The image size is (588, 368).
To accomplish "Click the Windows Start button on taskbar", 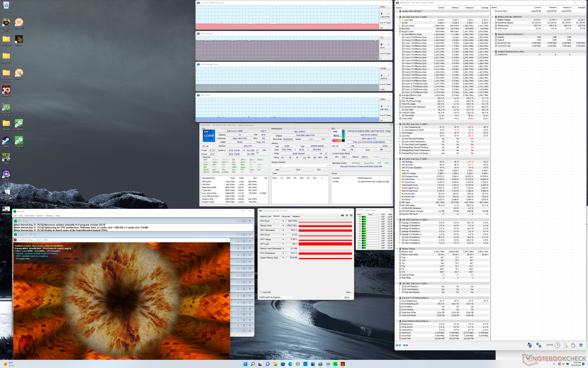I will pyautogui.click(x=245, y=364).
